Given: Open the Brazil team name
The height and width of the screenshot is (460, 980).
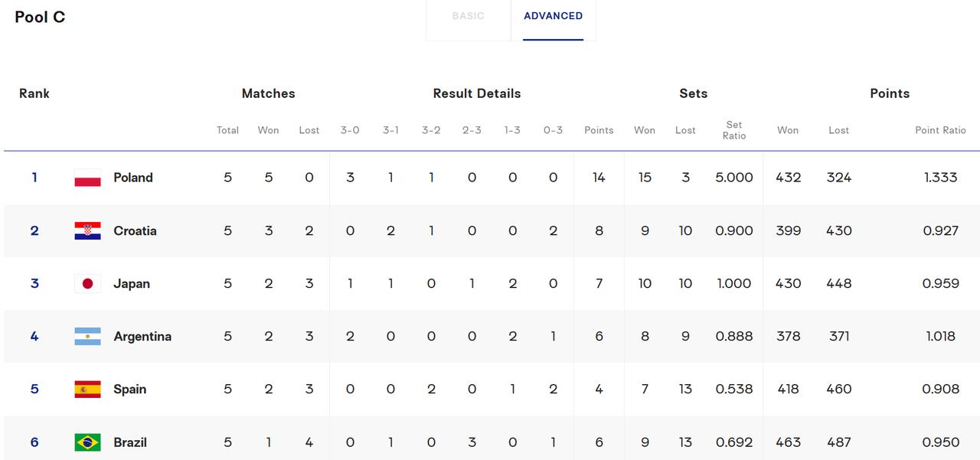Looking at the screenshot, I should [x=130, y=442].
